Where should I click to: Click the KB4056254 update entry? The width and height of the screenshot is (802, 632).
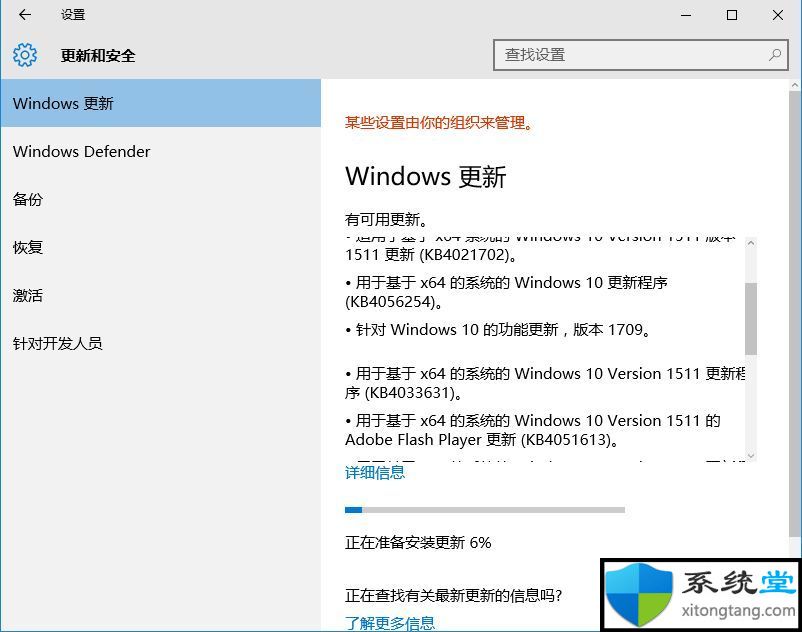click(x=506, y=292)
